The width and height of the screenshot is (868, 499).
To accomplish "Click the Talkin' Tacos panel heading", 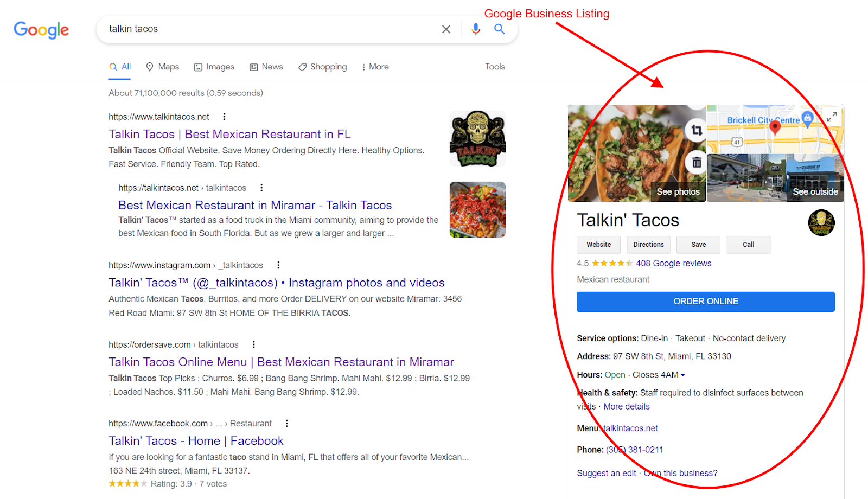I will point(628,220).
